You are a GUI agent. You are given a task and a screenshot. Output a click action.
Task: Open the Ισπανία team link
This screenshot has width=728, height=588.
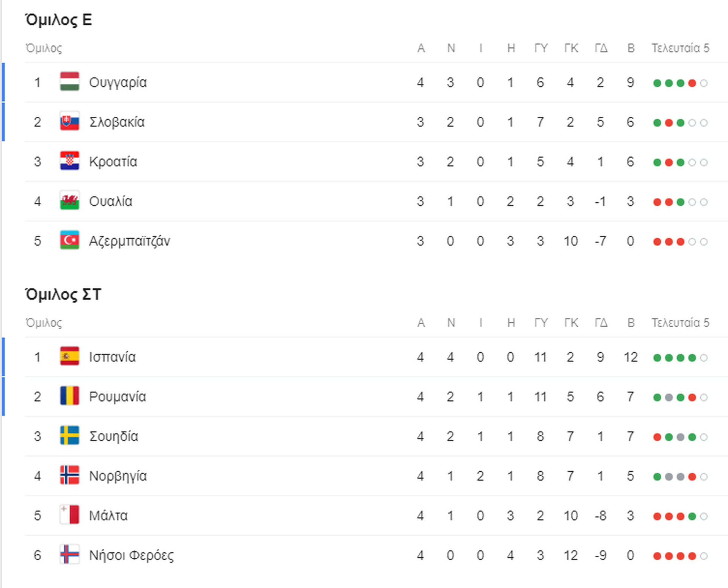coord(112,357)
